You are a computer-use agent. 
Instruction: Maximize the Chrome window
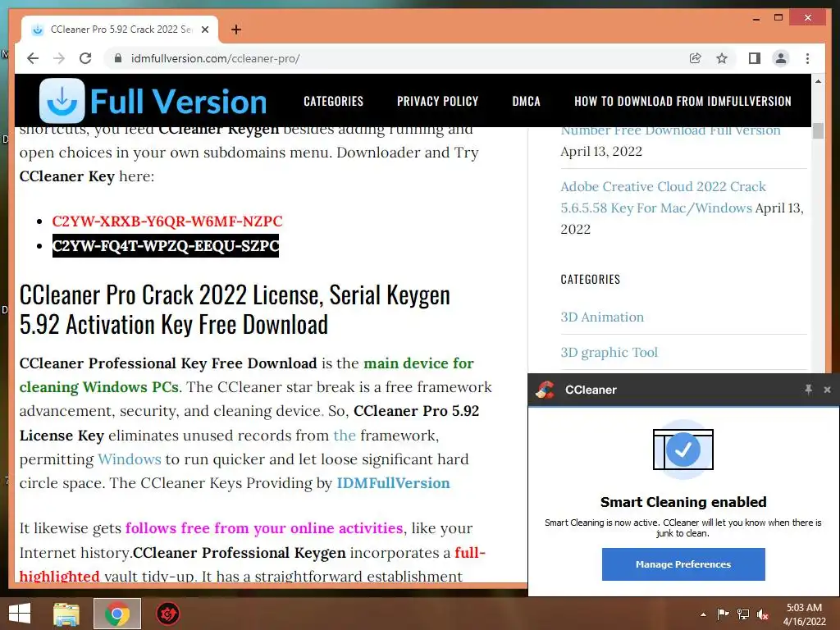pyautogui.click(x=778, y=18)
